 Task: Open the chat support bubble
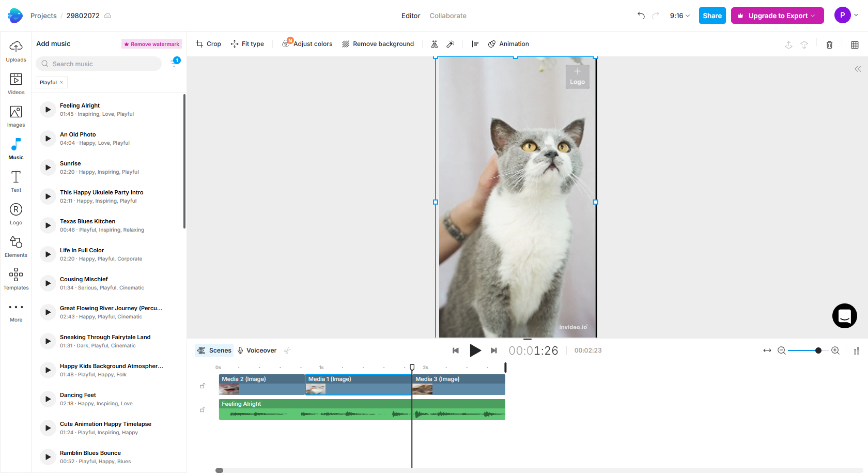pos(845,316)
